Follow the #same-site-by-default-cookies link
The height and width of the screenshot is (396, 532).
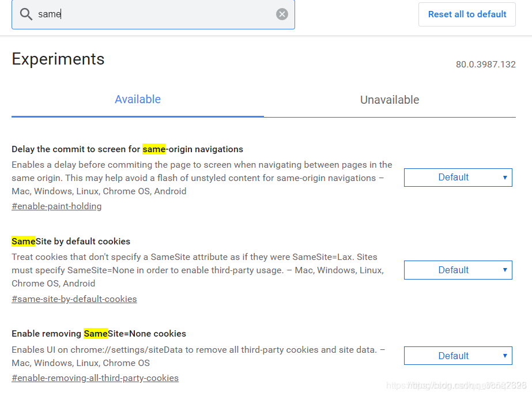(x=74, y=299)
